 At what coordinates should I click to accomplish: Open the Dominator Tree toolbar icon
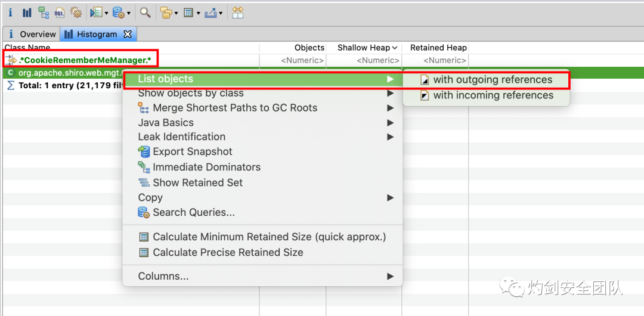tap(44, 13)
